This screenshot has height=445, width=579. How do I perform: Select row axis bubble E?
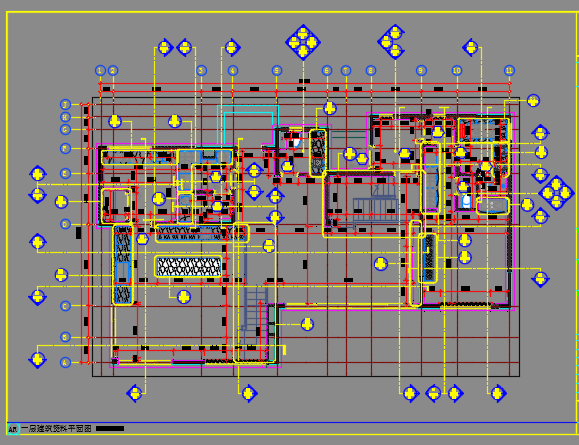point(65,174)
